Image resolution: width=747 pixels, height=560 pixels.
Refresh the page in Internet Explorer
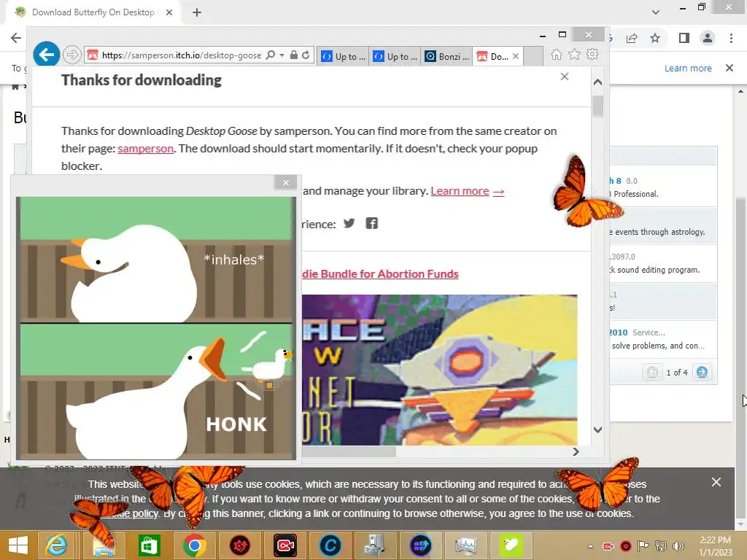(x=306, y=55)
